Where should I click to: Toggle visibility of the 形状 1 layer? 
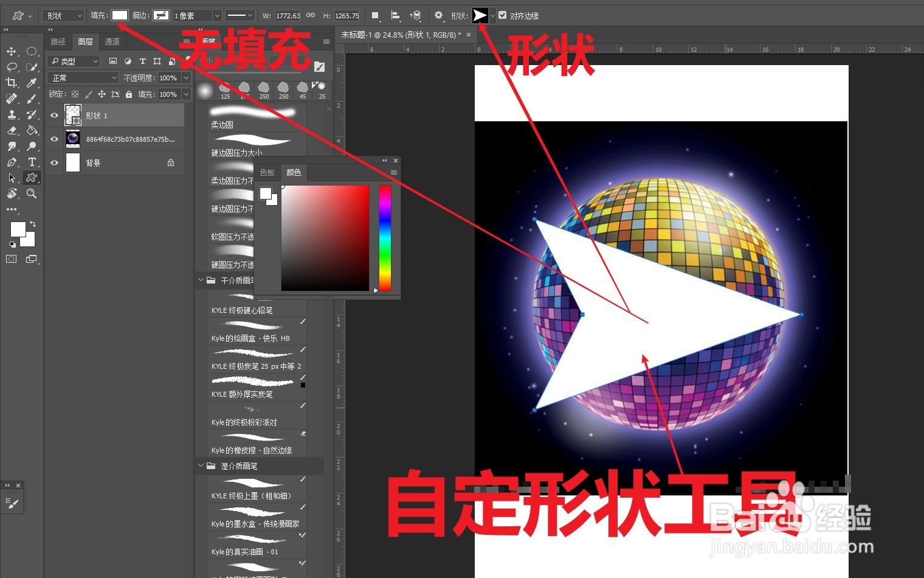[54, 115]
